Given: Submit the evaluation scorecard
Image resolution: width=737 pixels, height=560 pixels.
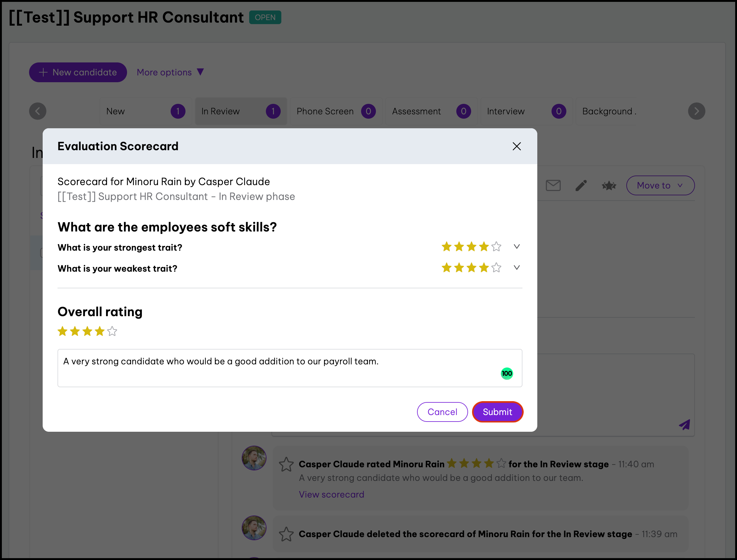Looking at the screenshot, I should [497, 412].
